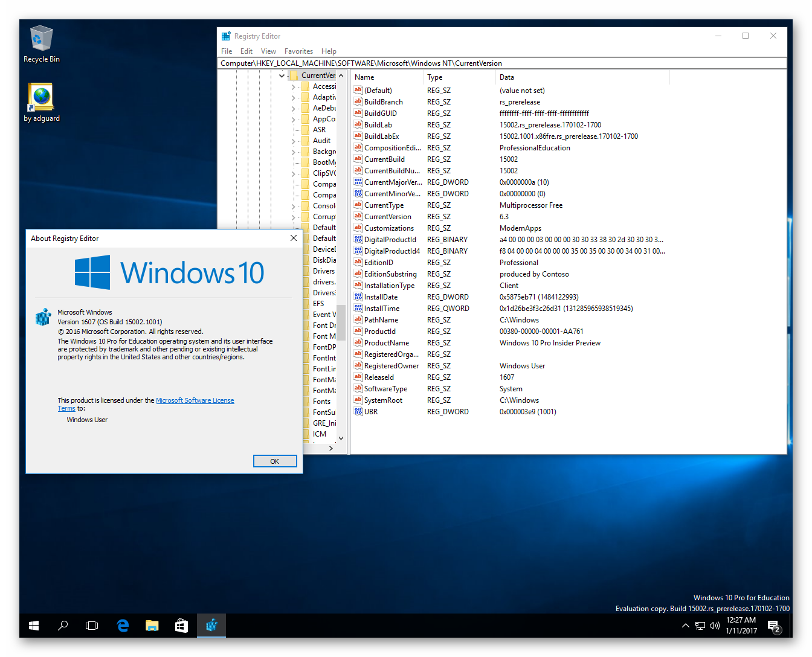812x657 pixels.
Task: Close the About Registry Editor dialog
Action: click(294, 238)
